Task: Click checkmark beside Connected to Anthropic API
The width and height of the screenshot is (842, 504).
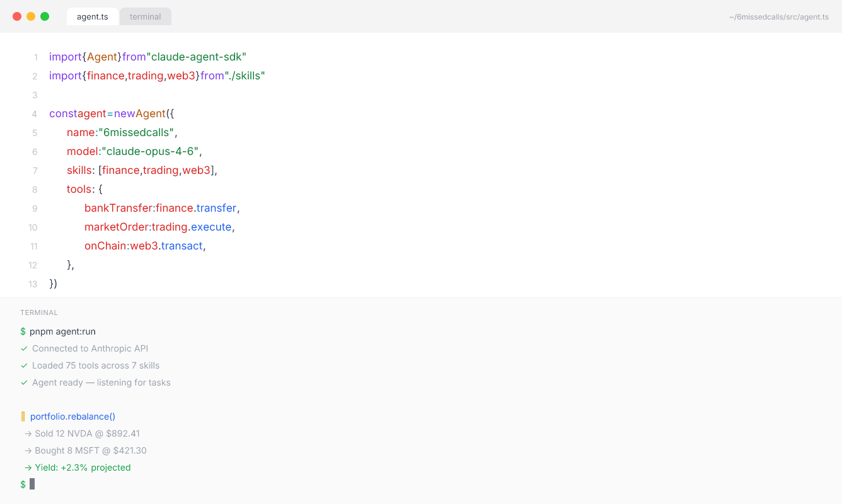Action: 24,348
